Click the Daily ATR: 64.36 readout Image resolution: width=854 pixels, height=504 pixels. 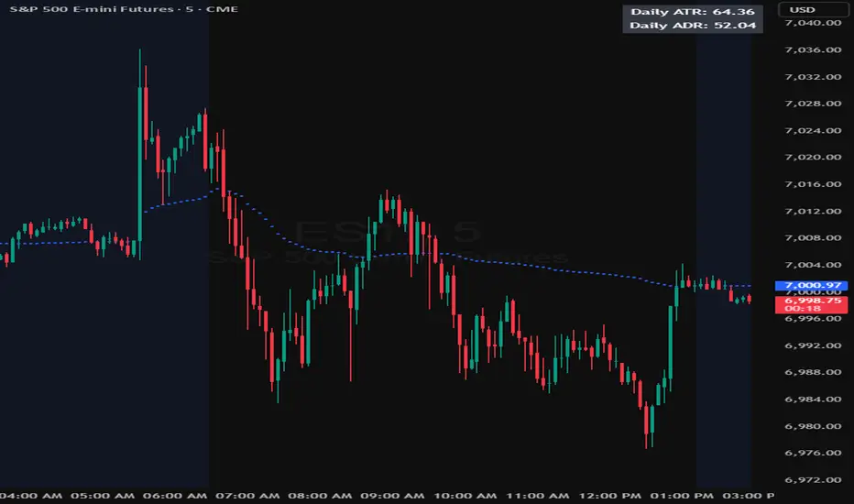(x=692, y=11)
